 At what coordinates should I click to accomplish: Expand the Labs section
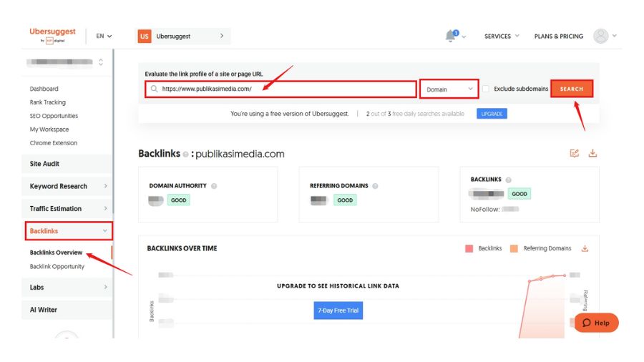click(67, 288)
